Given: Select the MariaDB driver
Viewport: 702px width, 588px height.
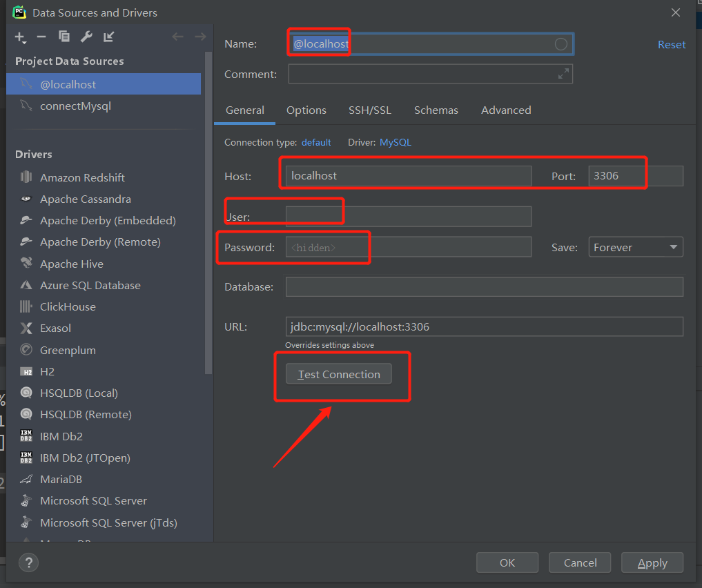Looking at the screenshot, I should click(104, 480).
